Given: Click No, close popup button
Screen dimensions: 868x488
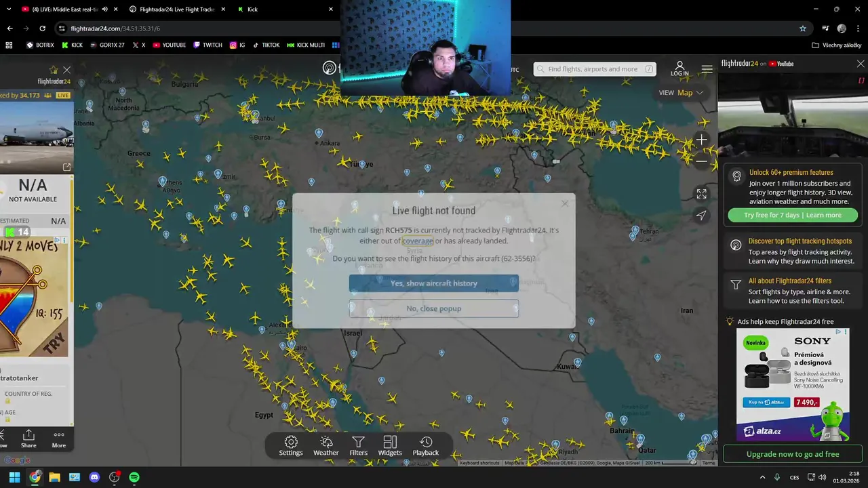Looking at the screenshot, I should [x=433, y=308].
